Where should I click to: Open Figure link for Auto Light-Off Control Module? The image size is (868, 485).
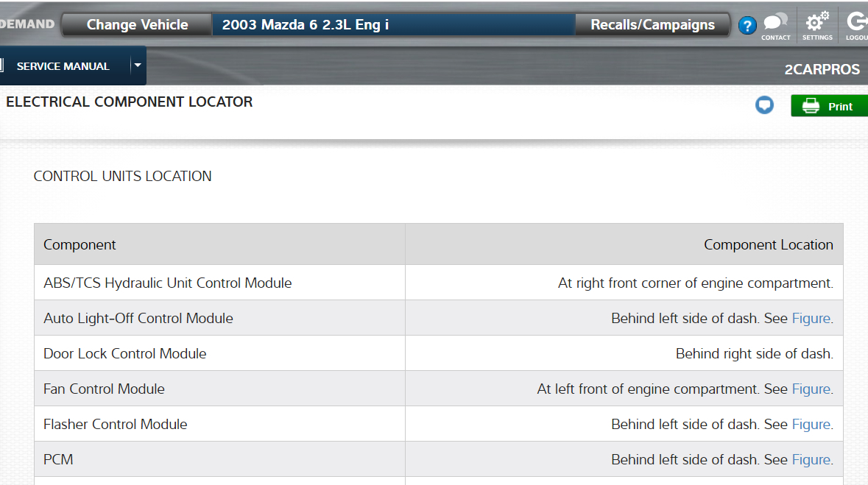[x=811, y=319]
